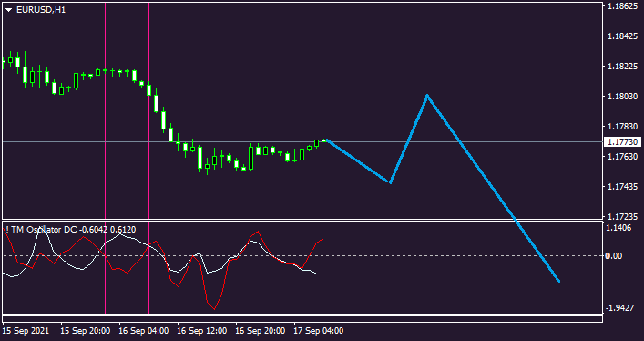Click the 1.18425 price scale value

[623, 37]
